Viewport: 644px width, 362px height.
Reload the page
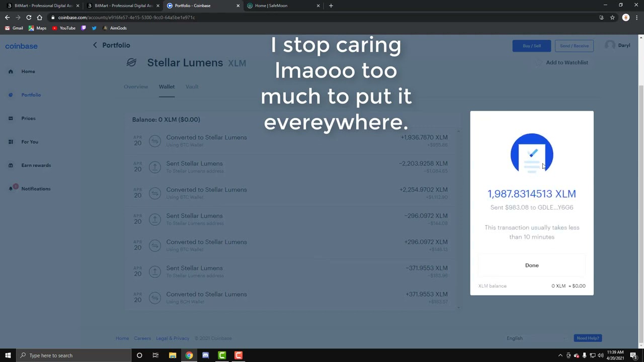(29, 18)
